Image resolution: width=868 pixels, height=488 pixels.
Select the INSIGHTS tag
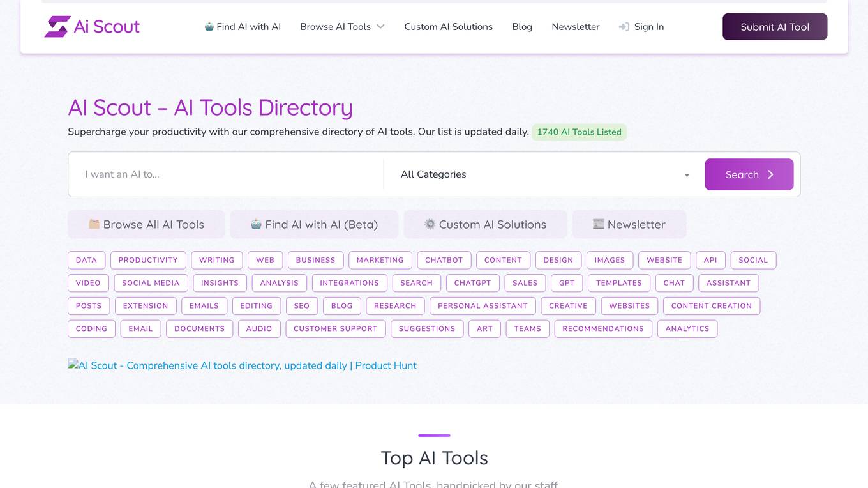[x=220, y=283]
